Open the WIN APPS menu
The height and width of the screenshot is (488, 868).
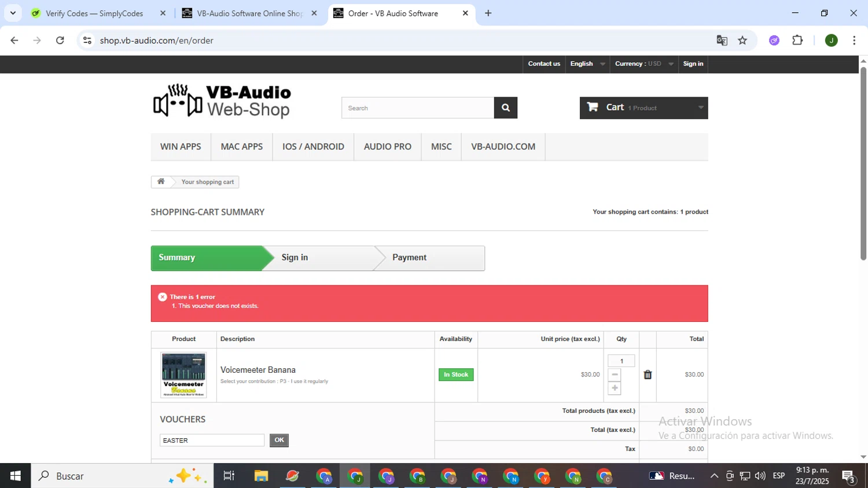181,146
